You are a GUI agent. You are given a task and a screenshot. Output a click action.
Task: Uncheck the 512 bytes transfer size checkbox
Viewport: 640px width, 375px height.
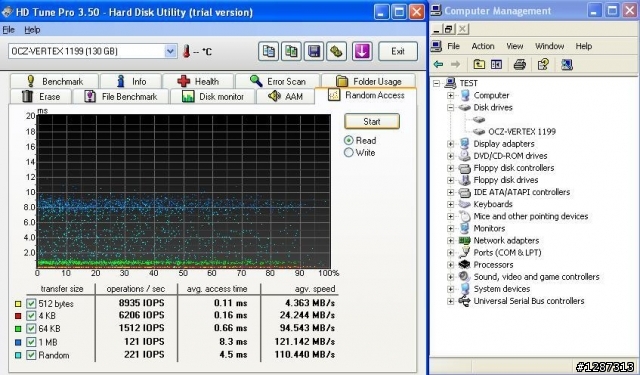pyautogui.click(x=31, y=304)
